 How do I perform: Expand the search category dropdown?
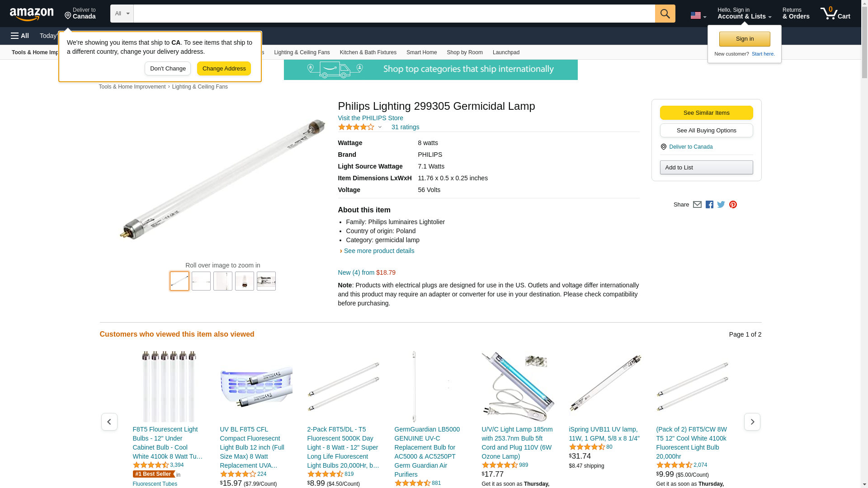122,14
